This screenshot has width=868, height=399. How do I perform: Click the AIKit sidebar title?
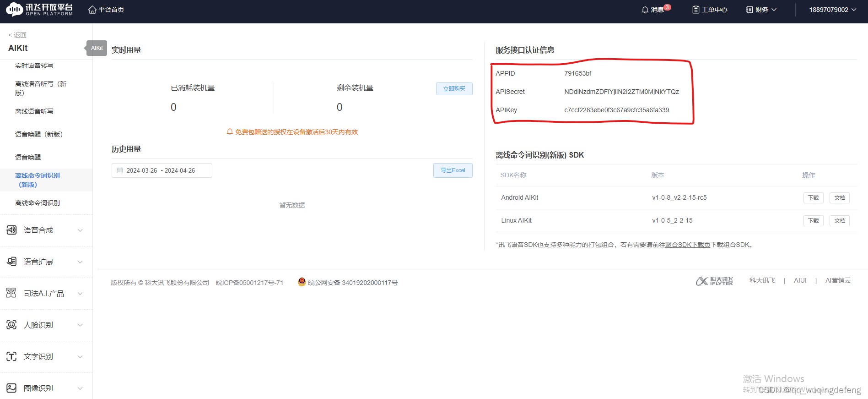(18, 48)
